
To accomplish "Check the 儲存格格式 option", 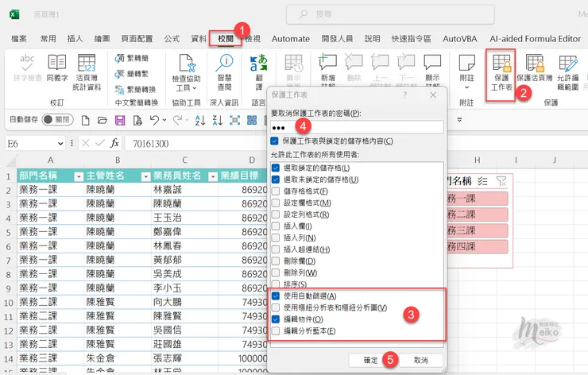I will pos(276,191).
